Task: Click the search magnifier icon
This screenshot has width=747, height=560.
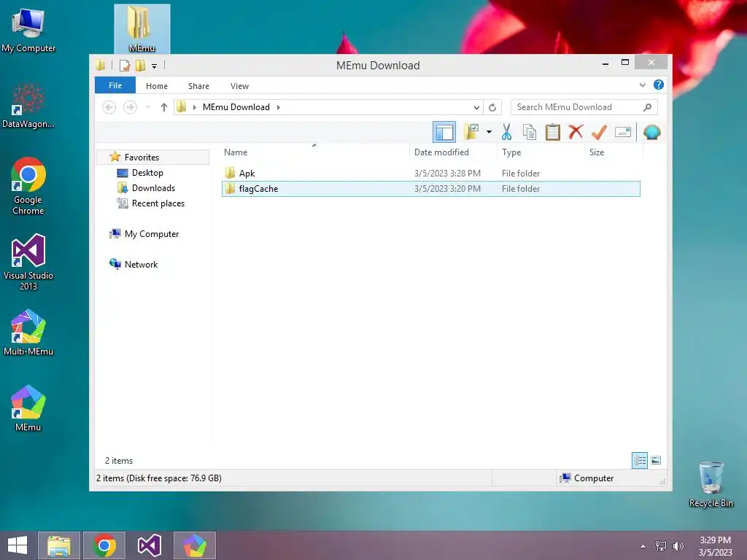Action: (x=647, y=107)
